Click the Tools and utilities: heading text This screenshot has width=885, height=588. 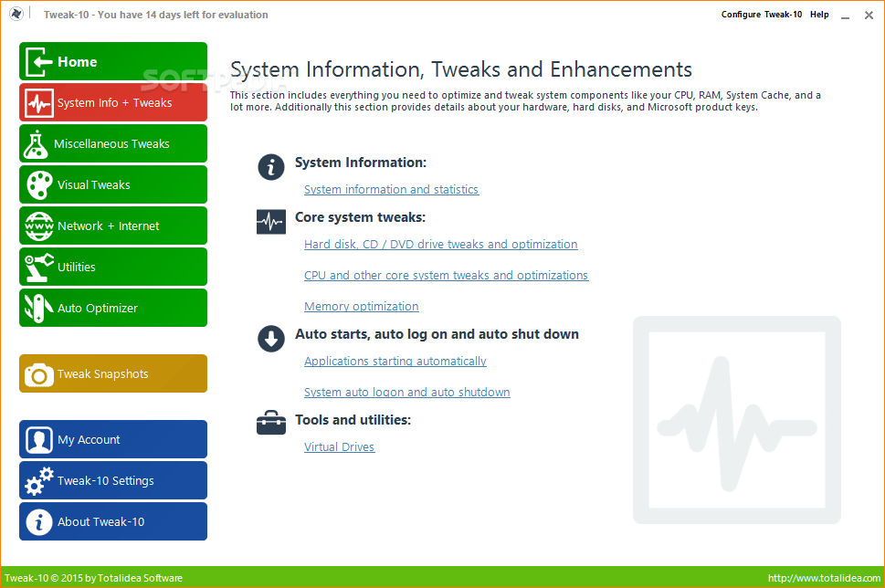coord(353,420)
